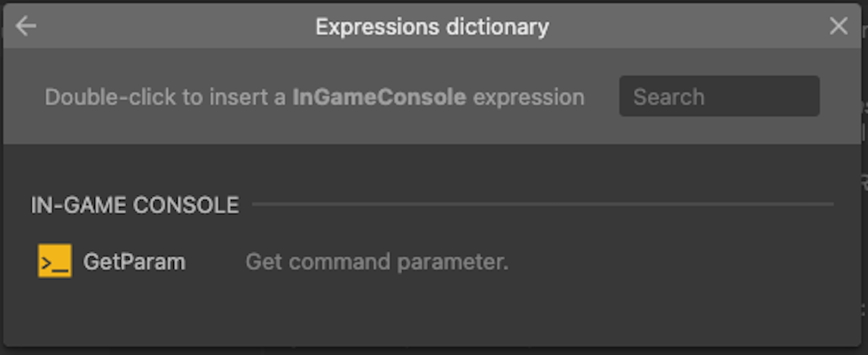Click the Search placeholder text
This screenshot has width=868, height=355.
669,97
